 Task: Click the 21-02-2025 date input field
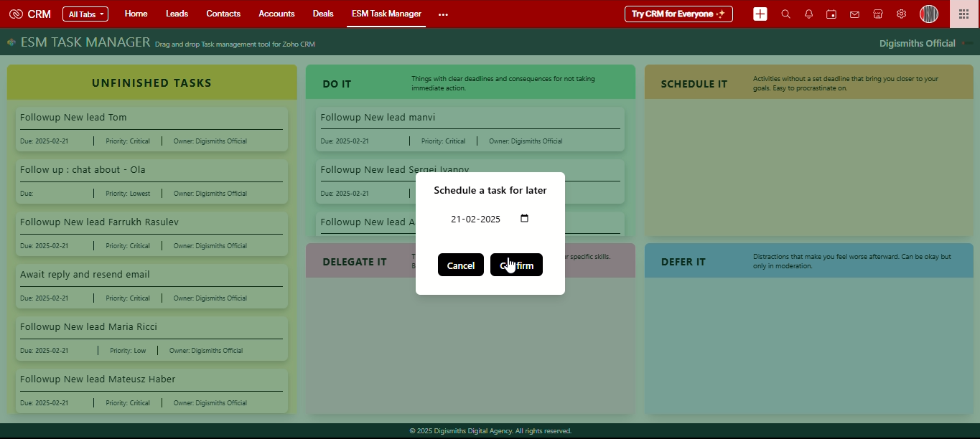pos(477,219)
